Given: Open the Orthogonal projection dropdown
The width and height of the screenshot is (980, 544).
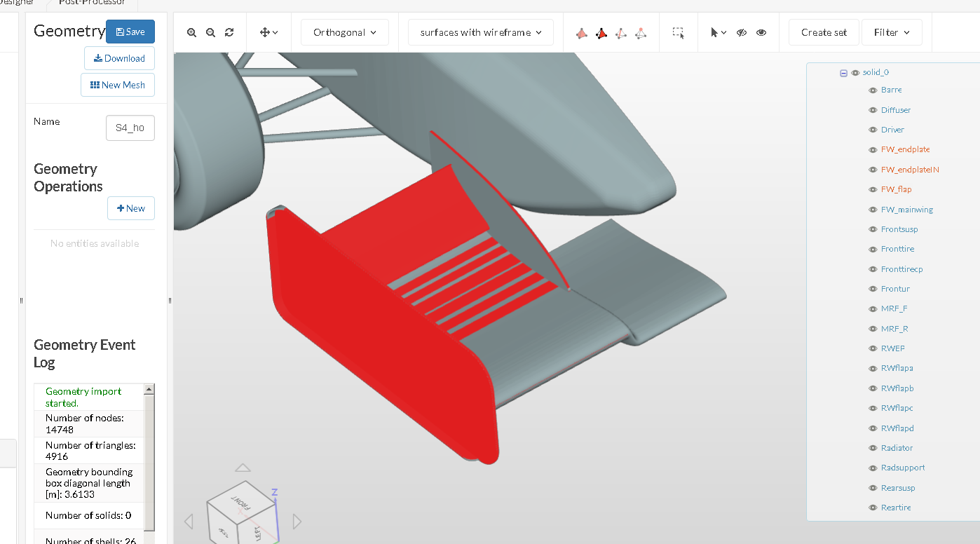Looking at the screenshot, I should pyautogui.click(x=345, y=32).
